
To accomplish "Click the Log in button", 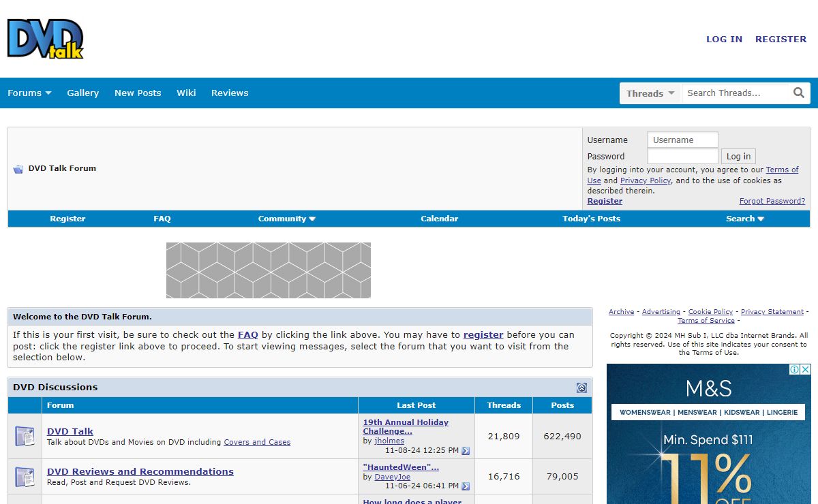I will (738, 157).
